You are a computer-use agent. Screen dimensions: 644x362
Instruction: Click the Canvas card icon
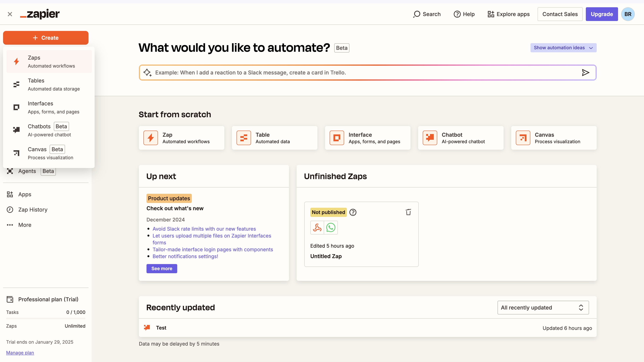(x=523, y=138)
